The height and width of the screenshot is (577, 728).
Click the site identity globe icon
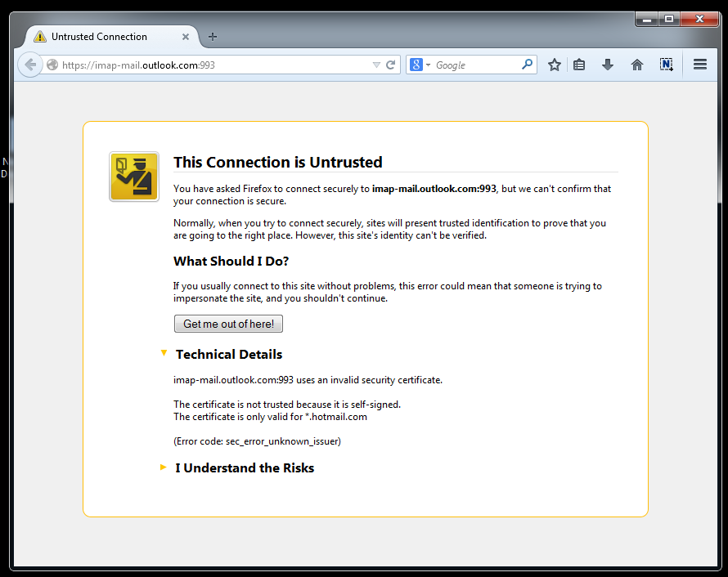click(x=52, y=65)
